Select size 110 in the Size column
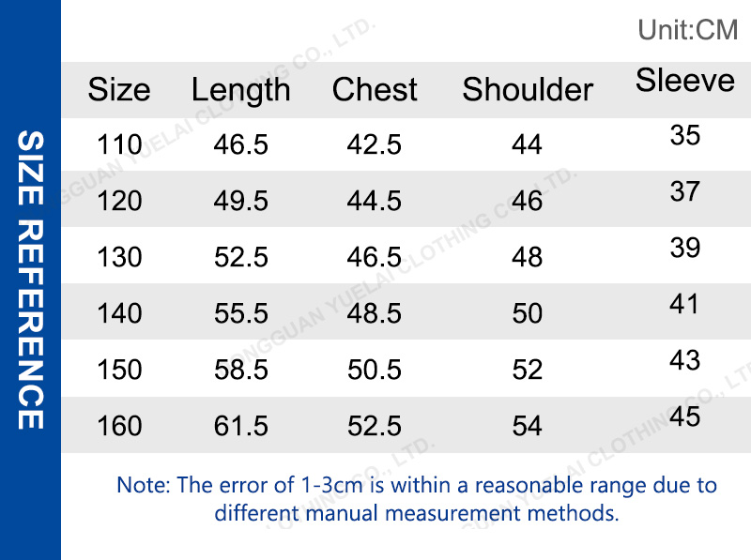This screenshot has width=751, height=560. (119, 144)
